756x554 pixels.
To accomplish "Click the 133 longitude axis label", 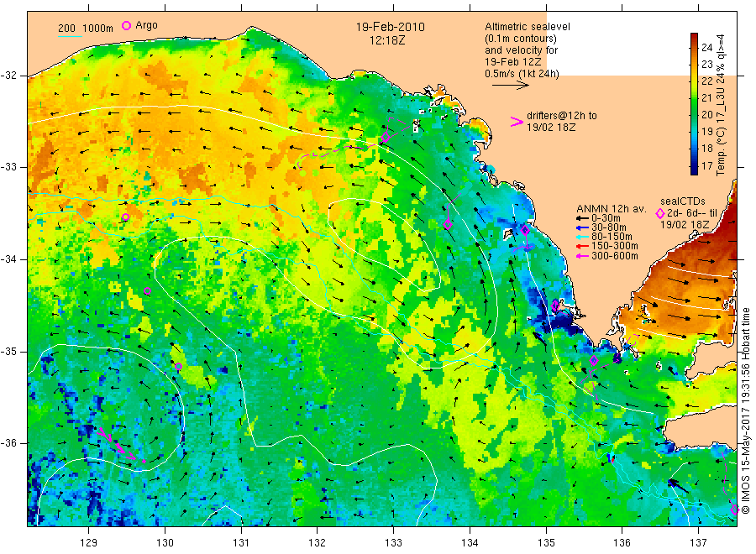I will pos(393,543).
